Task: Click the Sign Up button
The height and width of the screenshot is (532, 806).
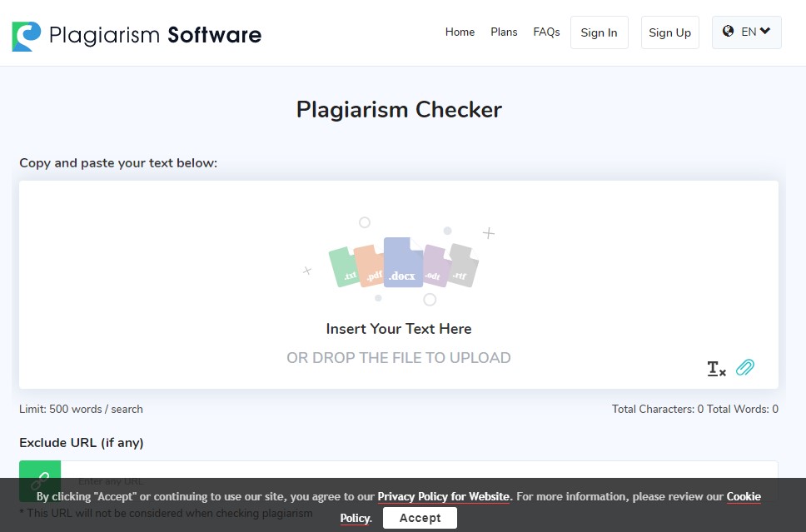Action: [669, 32]
